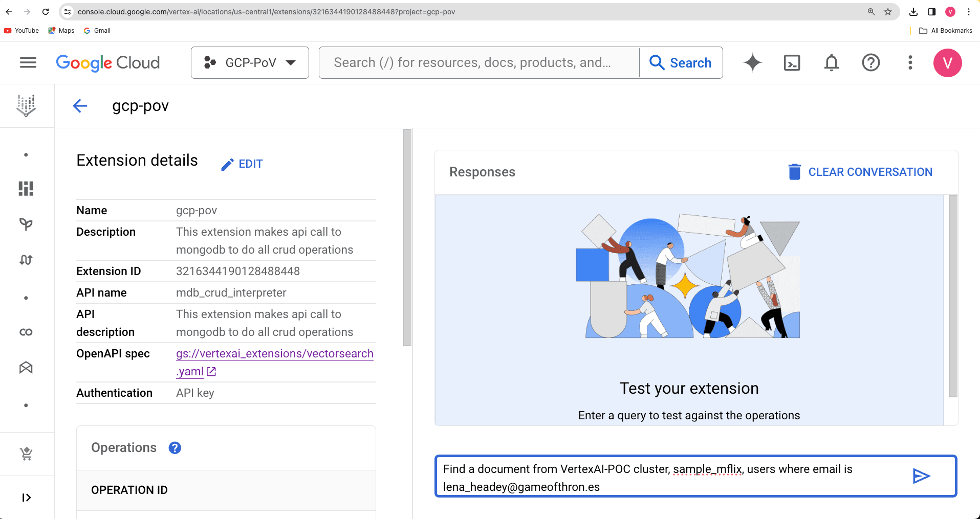This screenshot has height=519, width=980.
Task: Click the Gmail bookmark
Action: [x=97, y=31]
